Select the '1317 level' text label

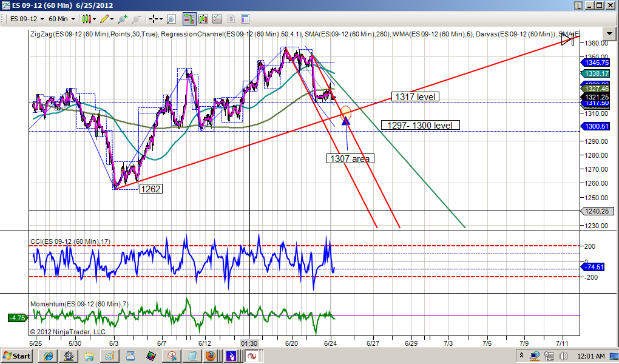415,96
